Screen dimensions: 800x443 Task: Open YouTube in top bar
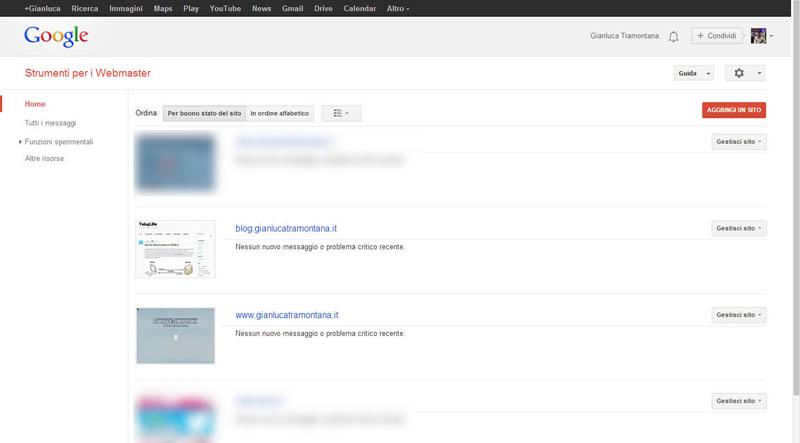225,8
